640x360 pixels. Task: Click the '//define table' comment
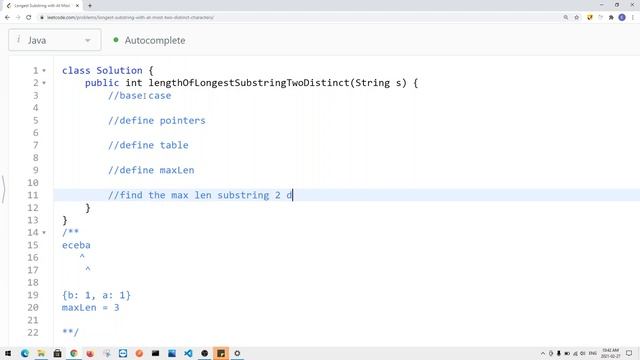(x=148, y=145)
